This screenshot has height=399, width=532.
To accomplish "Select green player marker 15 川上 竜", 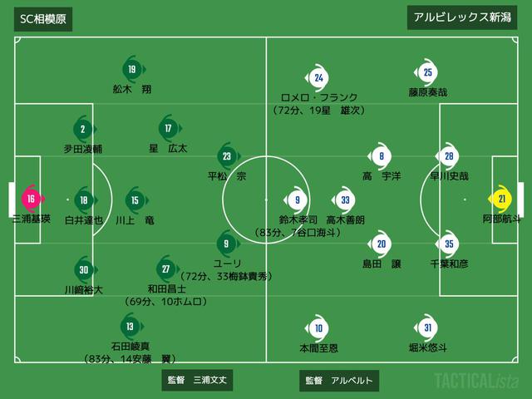I will pos(135,200).
